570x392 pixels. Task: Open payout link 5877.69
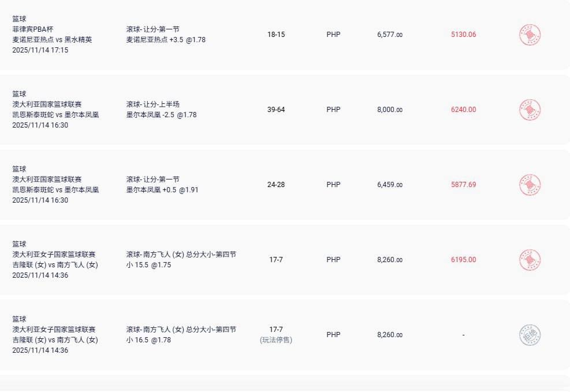coord(463,185)
